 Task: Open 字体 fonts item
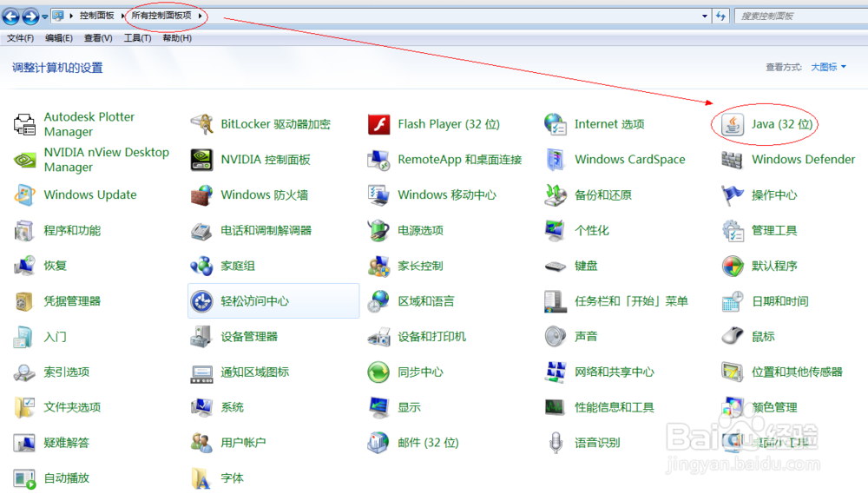(217, 478)
